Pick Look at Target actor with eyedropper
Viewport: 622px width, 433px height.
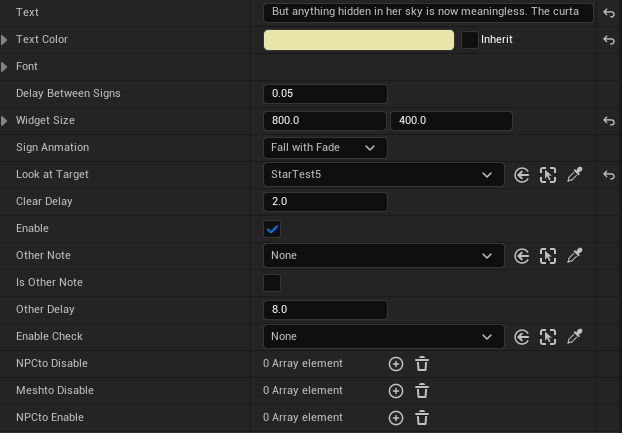(574, 175)
